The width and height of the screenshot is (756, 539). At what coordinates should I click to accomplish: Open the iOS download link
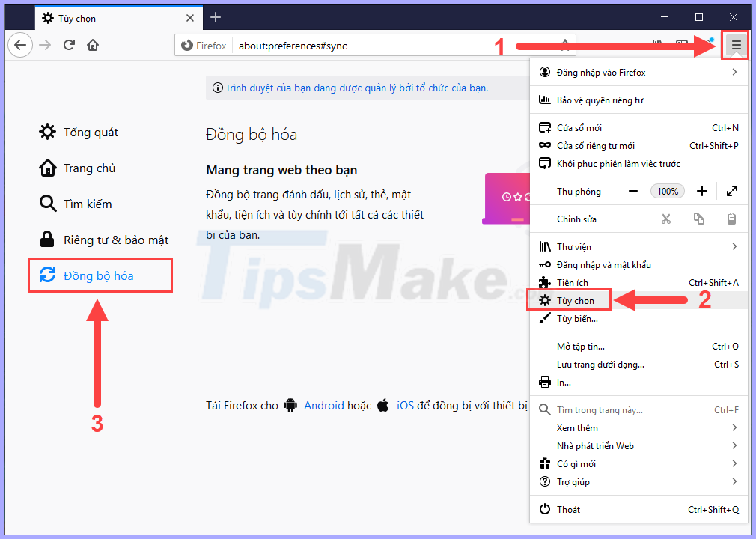[405, 406]
